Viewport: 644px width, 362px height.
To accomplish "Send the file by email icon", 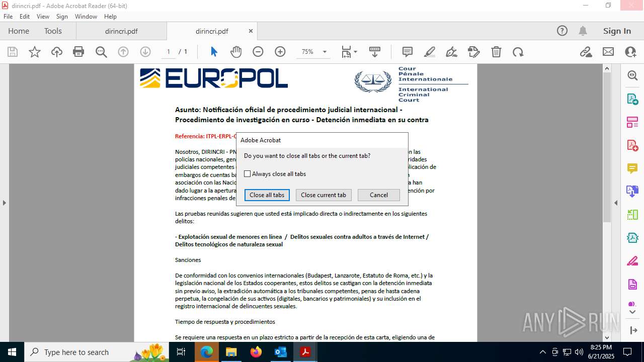I will [608, 52].
